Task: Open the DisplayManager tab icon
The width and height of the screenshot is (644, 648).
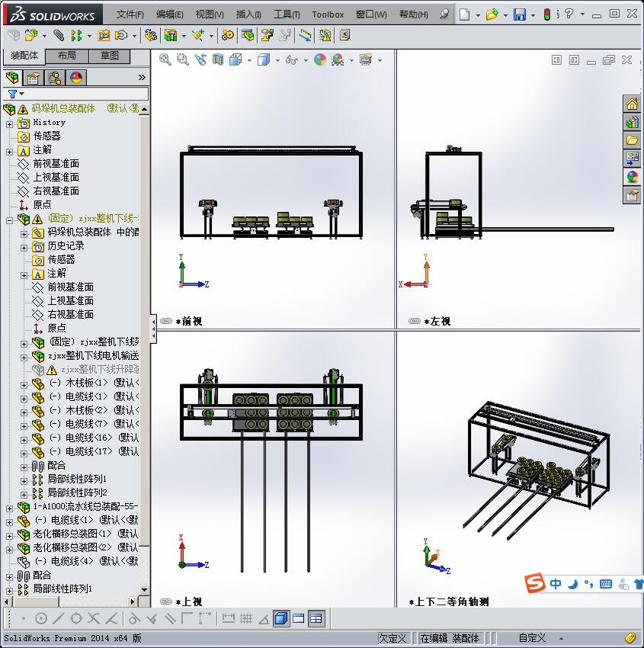Action: 76,77
